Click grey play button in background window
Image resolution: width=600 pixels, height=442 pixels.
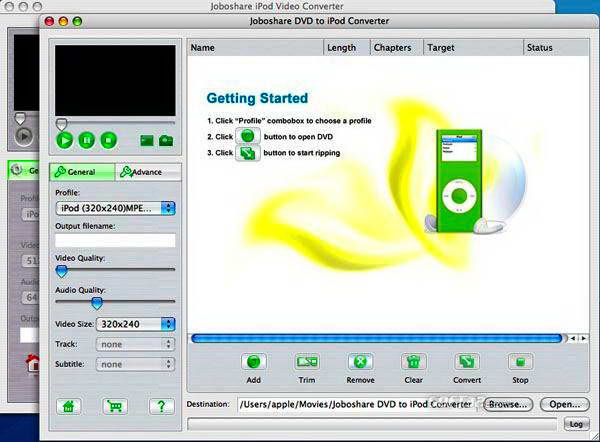[x=24, y=136]
